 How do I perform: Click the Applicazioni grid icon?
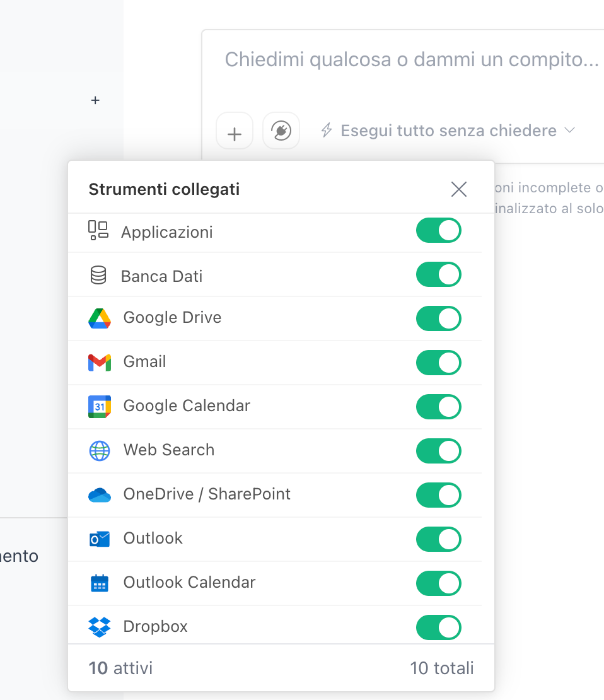[x=98, y=231]
